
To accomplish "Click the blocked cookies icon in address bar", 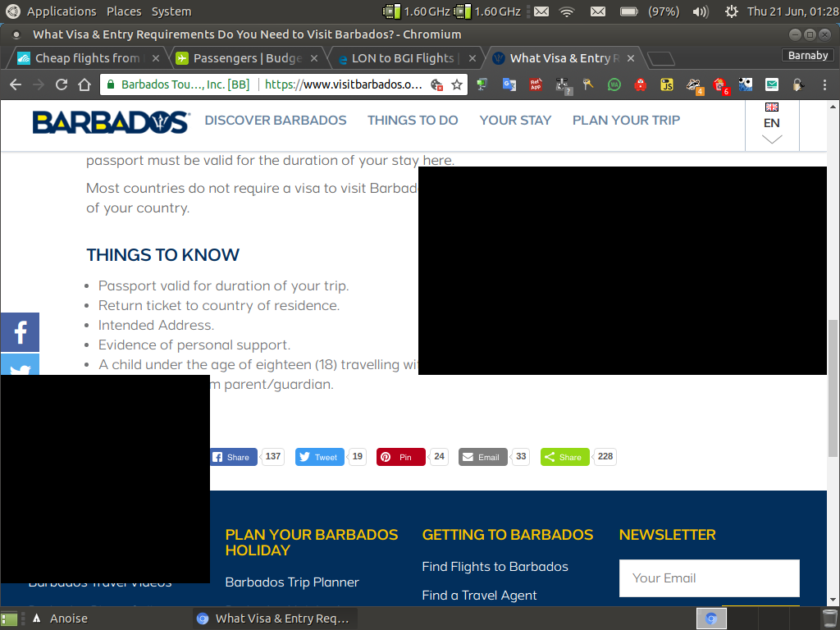I will [x=437, y=84].
